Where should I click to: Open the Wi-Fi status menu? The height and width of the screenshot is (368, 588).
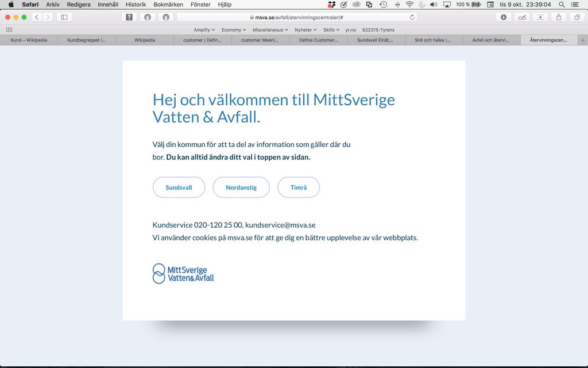409,5
